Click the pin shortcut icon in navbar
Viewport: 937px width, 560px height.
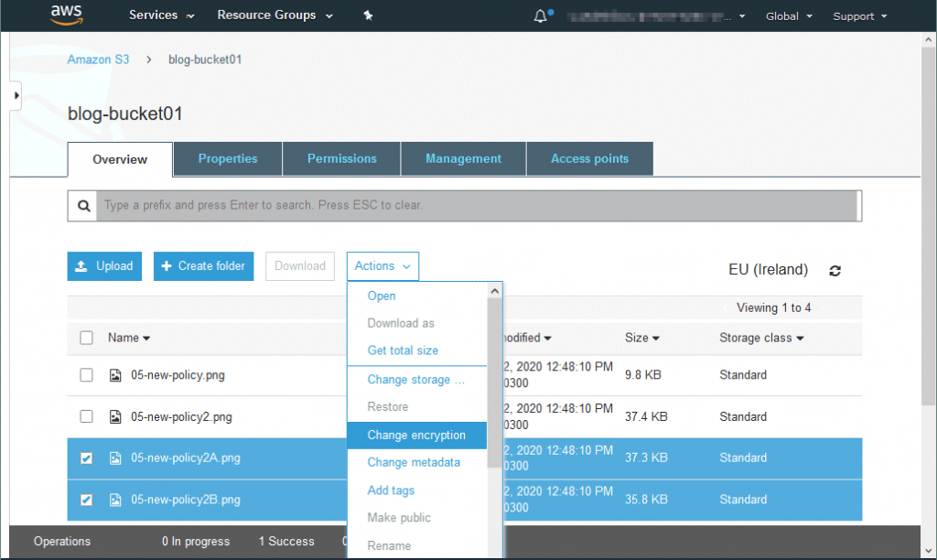(368, 16)
